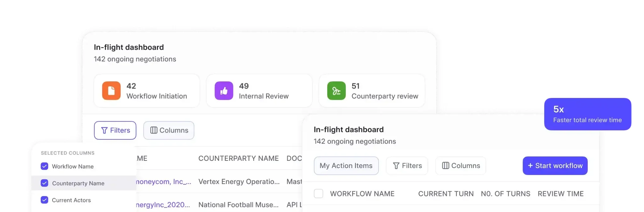
Task: Click the columns icon beside My Action Items dashboard
Action: [x=446, y=166]
